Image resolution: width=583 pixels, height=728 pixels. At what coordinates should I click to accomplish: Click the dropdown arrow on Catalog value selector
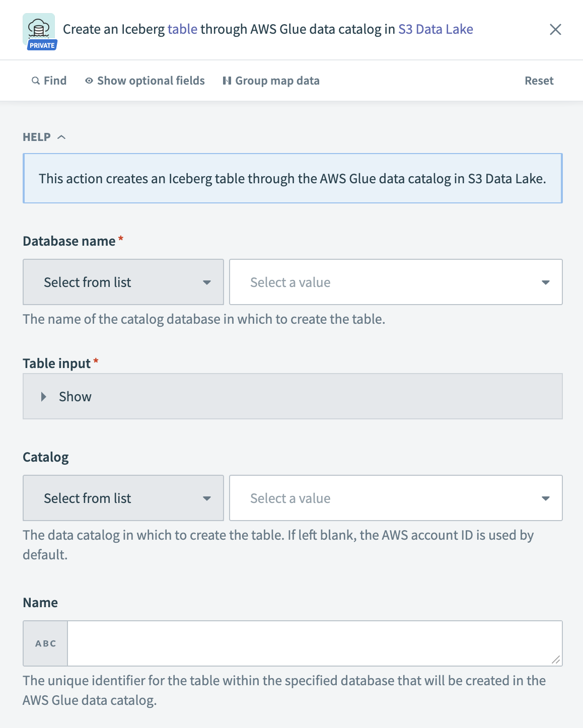[546, 498]
